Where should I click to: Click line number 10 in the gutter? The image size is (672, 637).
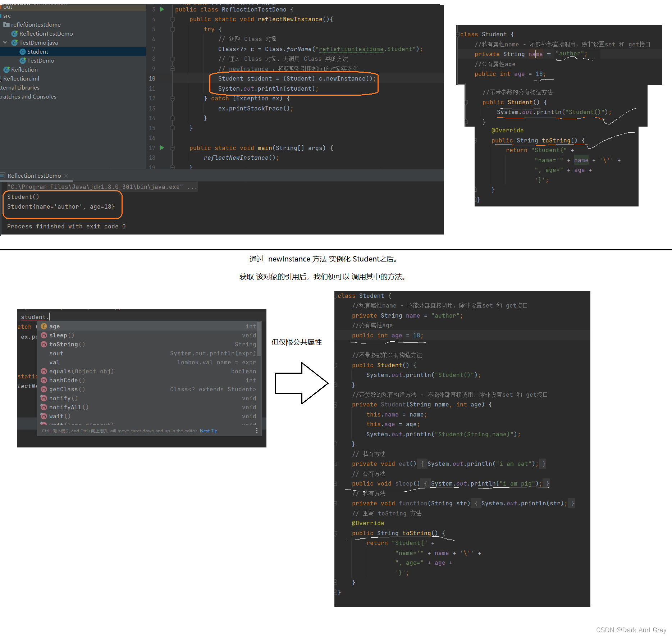pos(152,78)
